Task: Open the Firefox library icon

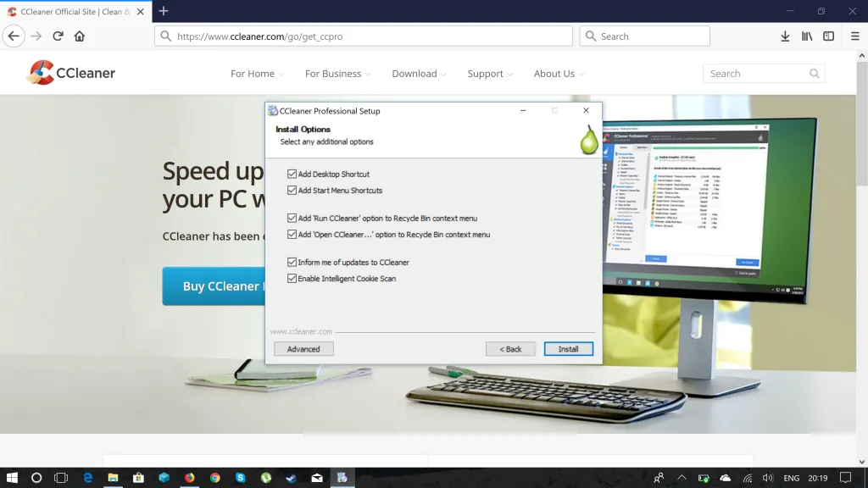Action: (807, 36)
